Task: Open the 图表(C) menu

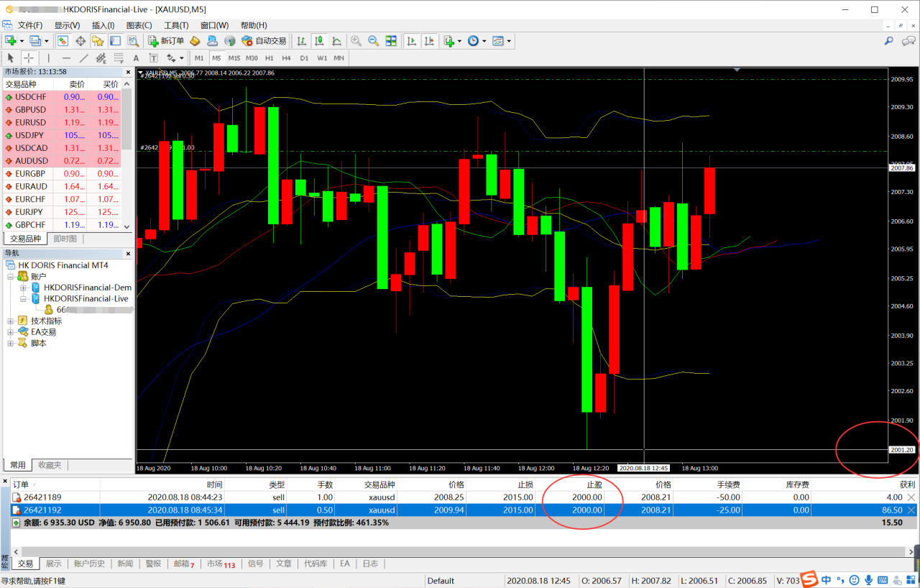Action: pos(139,25)
